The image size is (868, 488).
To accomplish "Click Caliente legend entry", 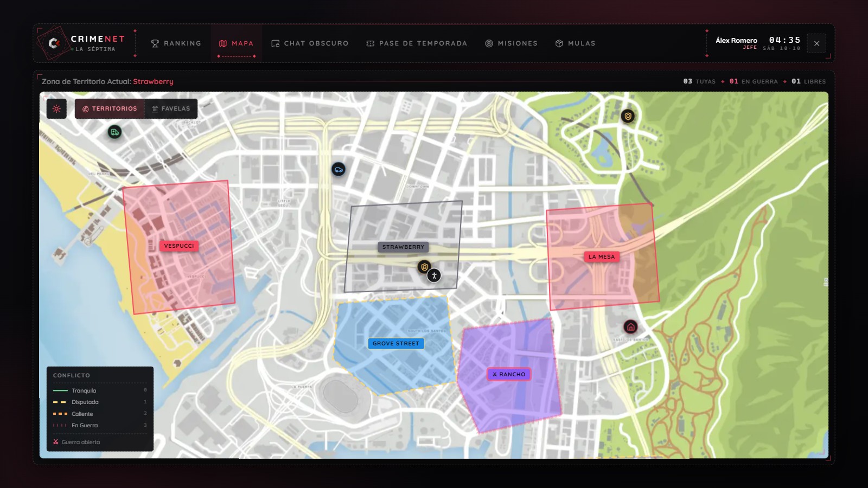I will click(x=100, y=414).
